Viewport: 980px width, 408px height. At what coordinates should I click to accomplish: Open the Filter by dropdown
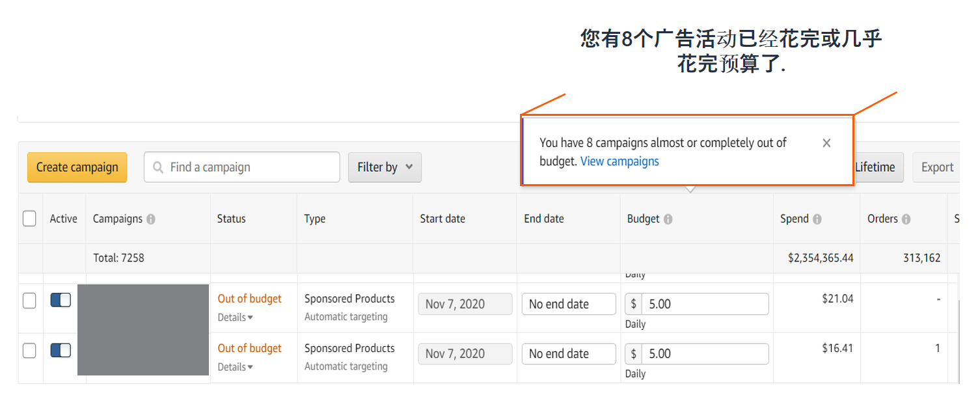coord(385,167)
